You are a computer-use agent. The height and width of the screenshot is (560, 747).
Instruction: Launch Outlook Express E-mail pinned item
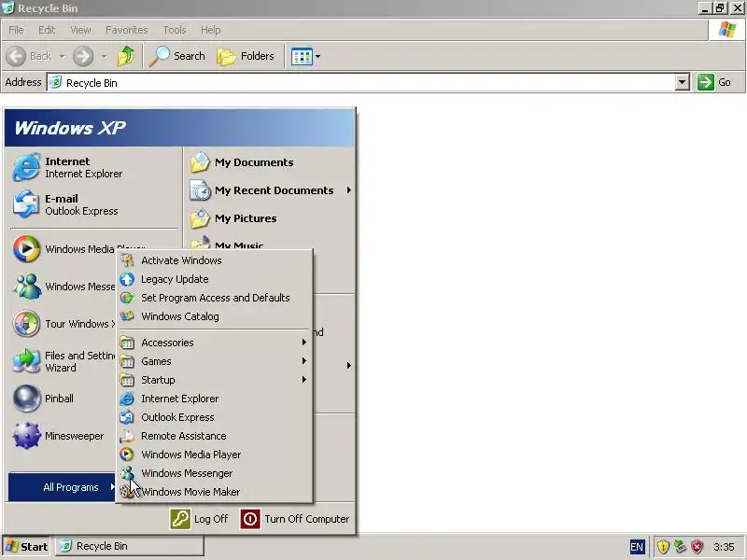click(94, 204)
